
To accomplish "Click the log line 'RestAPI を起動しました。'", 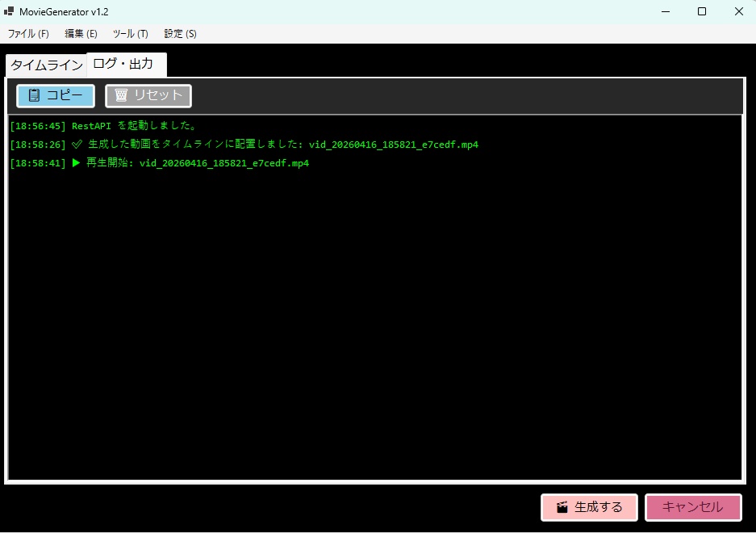I will coord(135,126).
